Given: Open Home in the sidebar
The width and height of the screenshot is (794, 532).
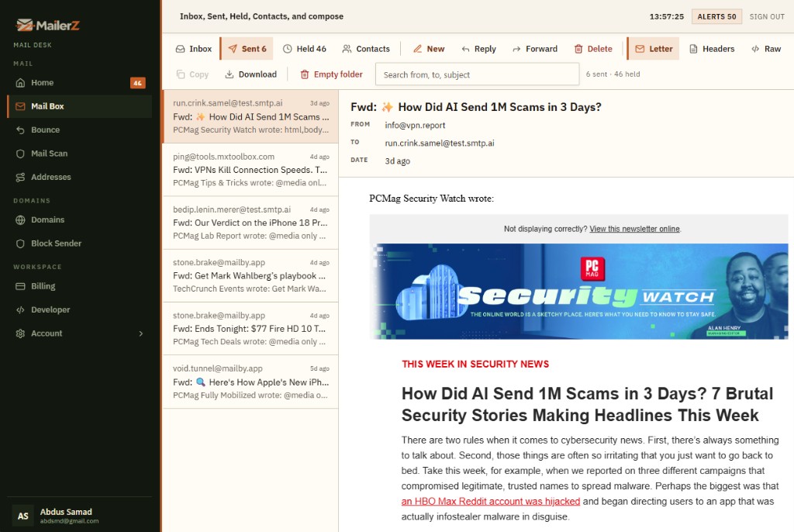Looking at the screenshot, I should [80, 82].
